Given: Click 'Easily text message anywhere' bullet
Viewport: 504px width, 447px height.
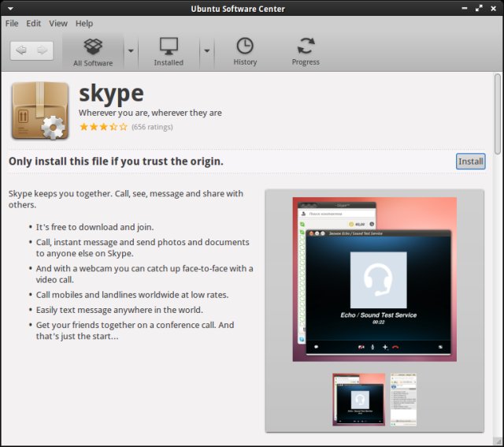Looking at the screenshot, I should [119, 311].
